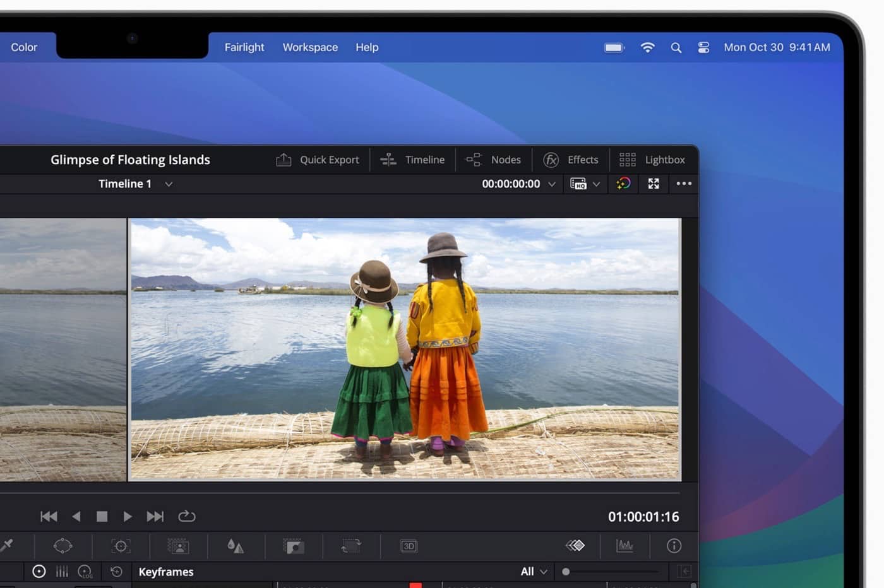Stop playback in the viewer
This screenshot has width=884, height=588.
102,516
